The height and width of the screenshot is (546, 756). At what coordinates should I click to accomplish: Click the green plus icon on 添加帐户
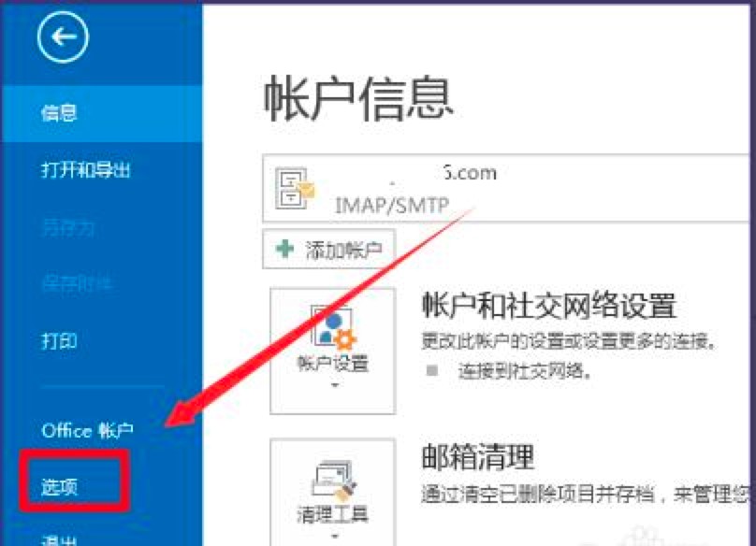click(284, 249)
